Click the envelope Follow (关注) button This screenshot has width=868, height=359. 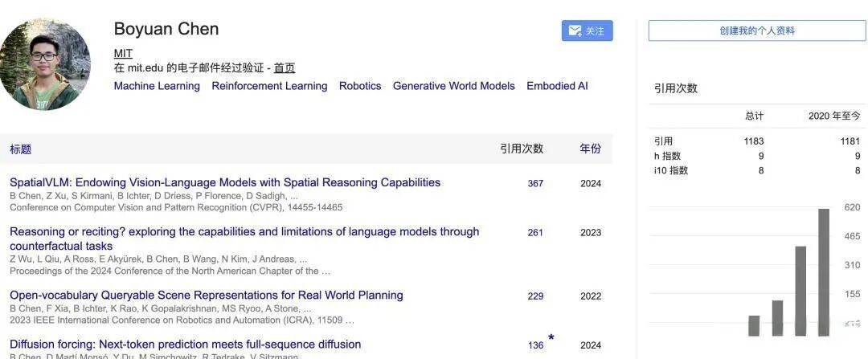click(587, 31)
